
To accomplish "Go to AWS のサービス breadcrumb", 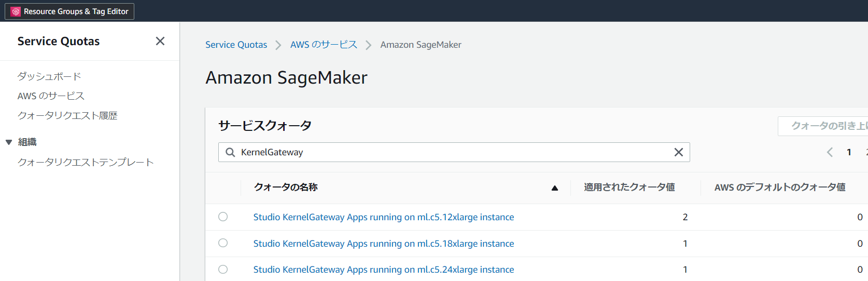I will (324, 45).
